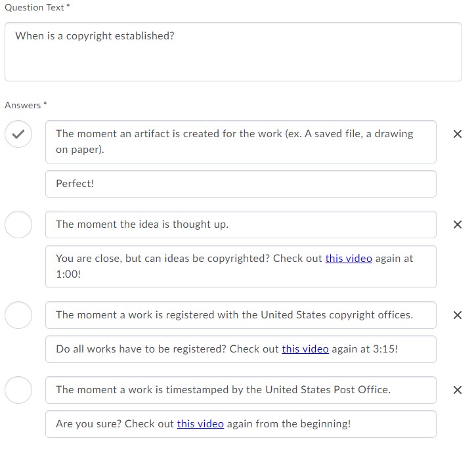Click the 'Answers *' label
Image resolution: width=476 pixels, height=449 pixels.
26,105
